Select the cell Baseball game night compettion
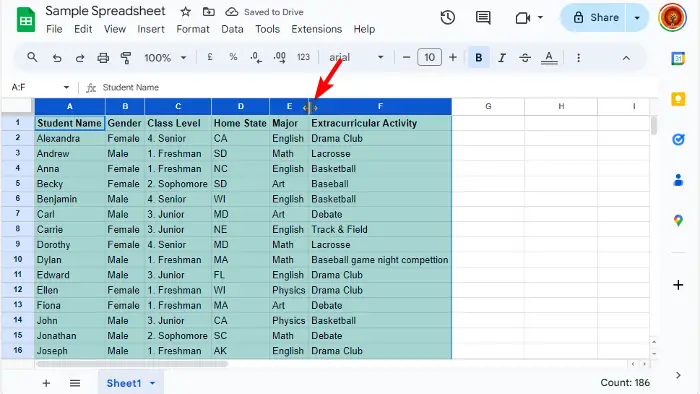The width and height of the screenshot is (700, 394). 380,260
